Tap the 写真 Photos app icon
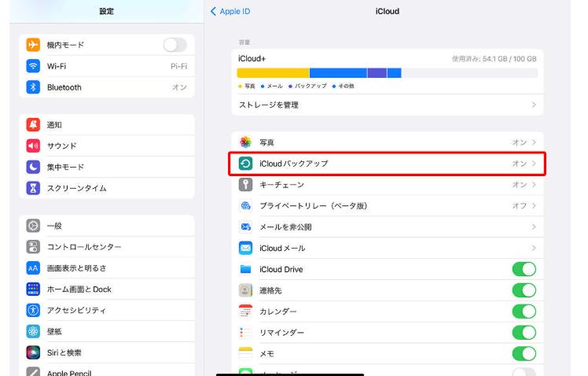This screenshot has height=376, width=588. [x=245, y=142]
